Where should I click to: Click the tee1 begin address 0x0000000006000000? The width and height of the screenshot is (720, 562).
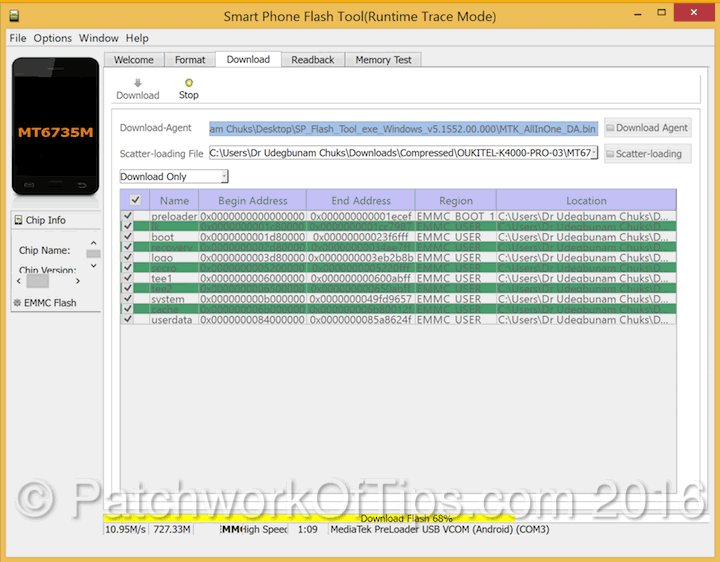click(x=253, y=278)
